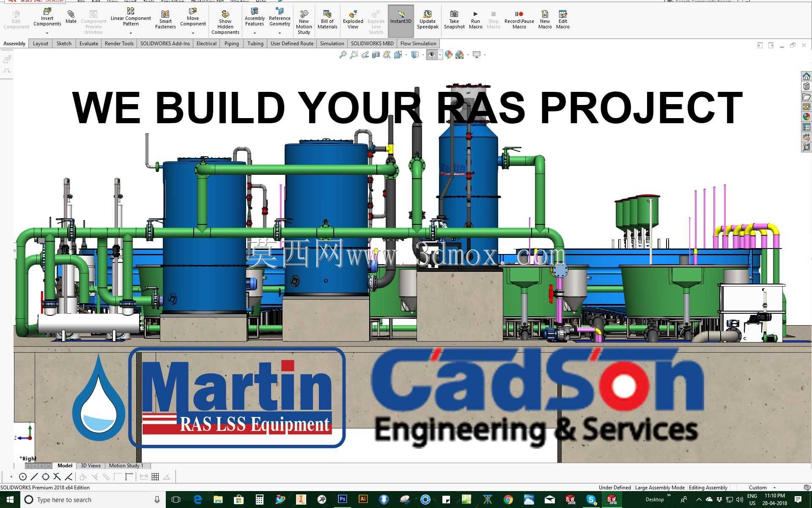
Task: Click the taskbar clock showing 11:10 PM
Action: pos(774,500)
